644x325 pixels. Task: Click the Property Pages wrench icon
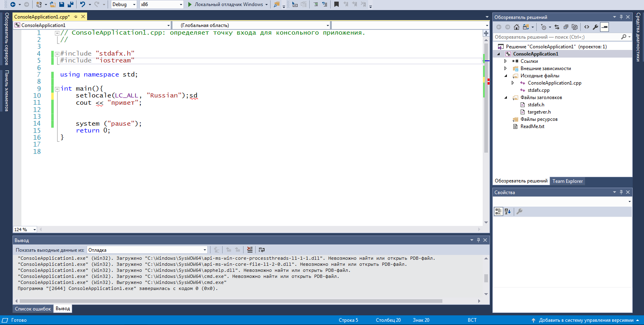coord(519,211)
